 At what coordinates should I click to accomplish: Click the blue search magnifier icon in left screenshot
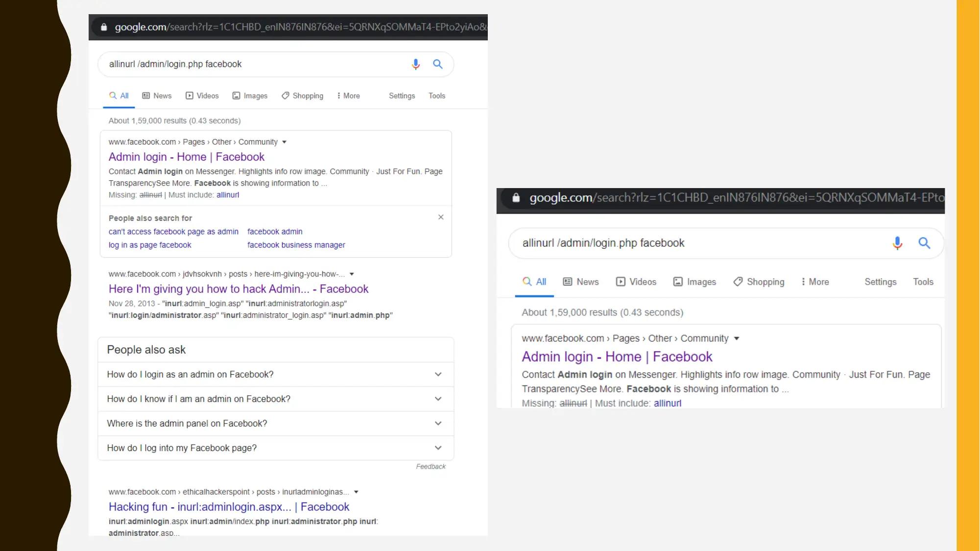[x=438, y=64]
